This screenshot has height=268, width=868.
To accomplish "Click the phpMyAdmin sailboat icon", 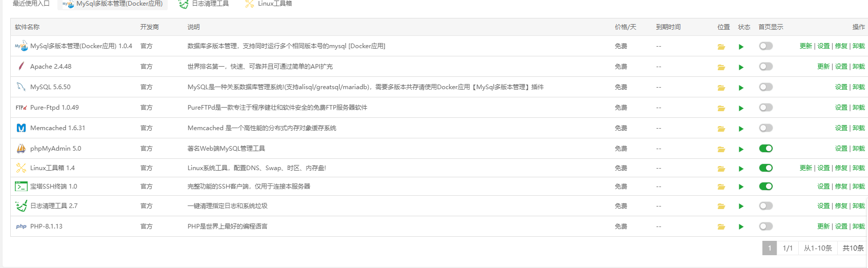I will point(21,148).
